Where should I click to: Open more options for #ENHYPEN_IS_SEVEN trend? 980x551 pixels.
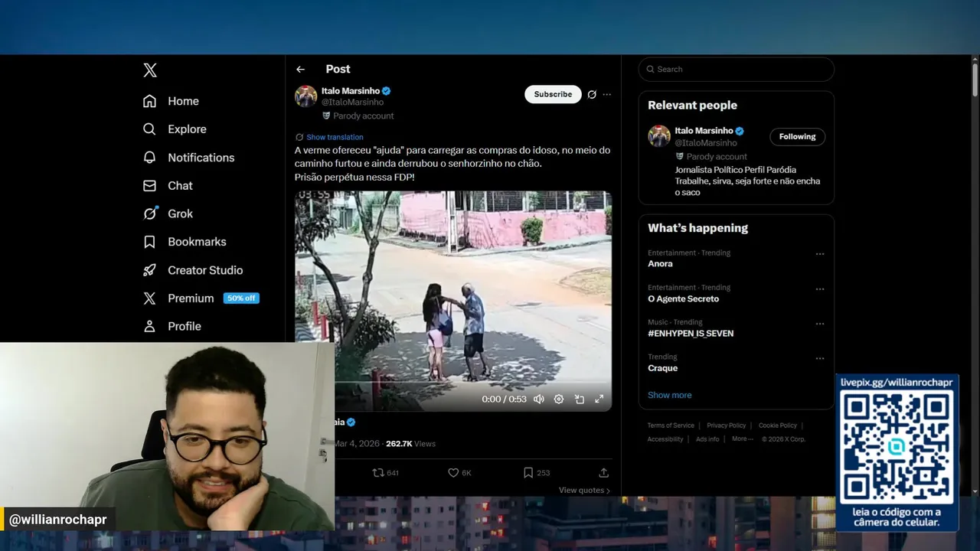click(820, 324)
